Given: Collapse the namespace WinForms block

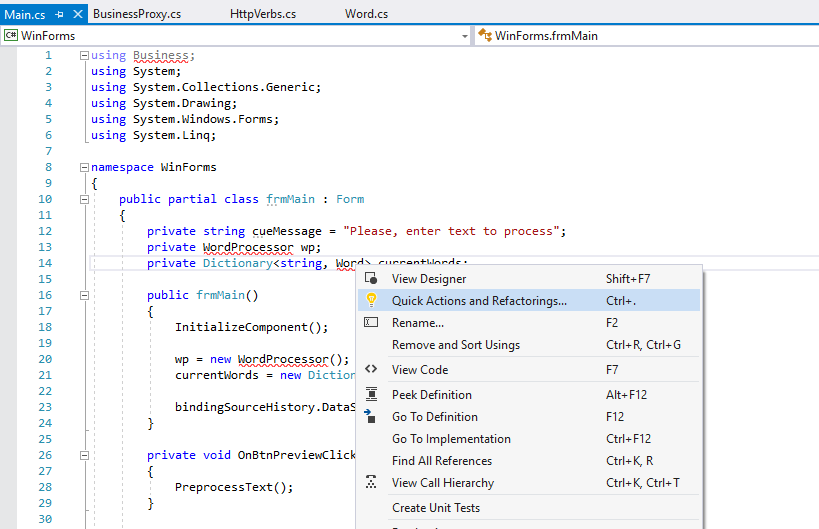Looking at the screenshot, I should 84,167.
